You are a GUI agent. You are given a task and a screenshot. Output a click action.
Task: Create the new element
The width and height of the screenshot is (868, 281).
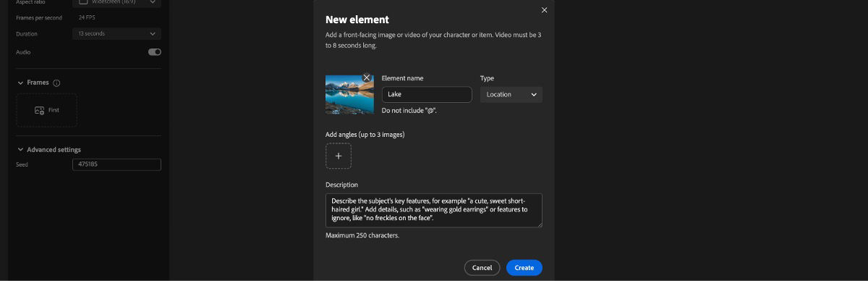click(524, 268)
